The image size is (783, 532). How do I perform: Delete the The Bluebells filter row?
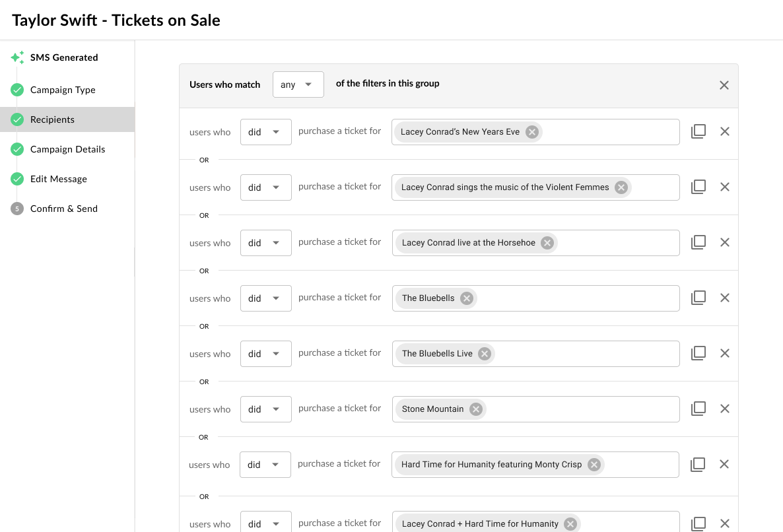[725, 298]
